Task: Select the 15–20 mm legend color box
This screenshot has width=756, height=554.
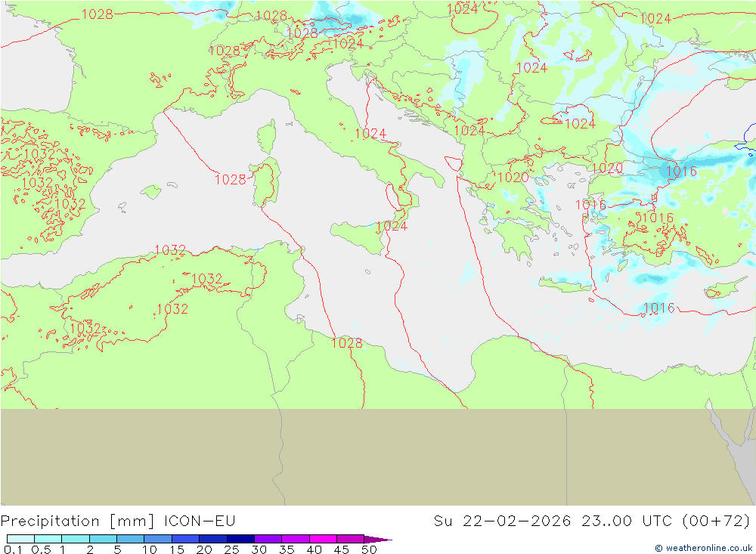Action: 186,539
